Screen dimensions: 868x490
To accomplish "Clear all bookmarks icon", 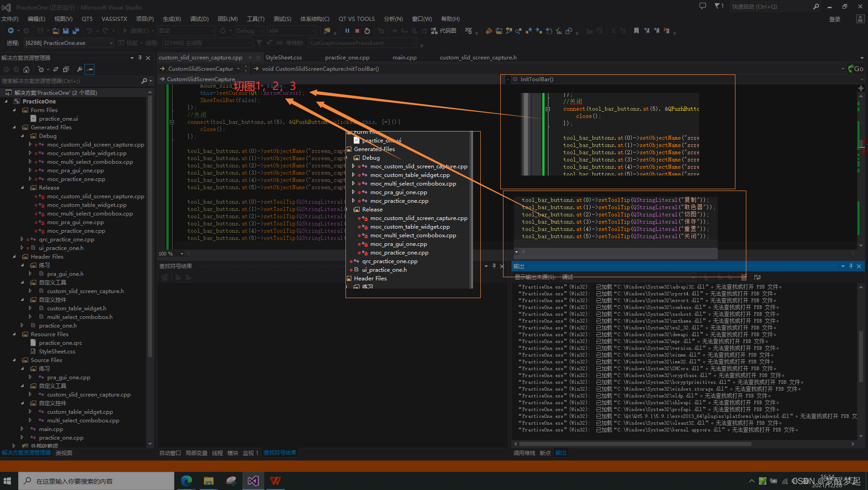I will [666, 31].
